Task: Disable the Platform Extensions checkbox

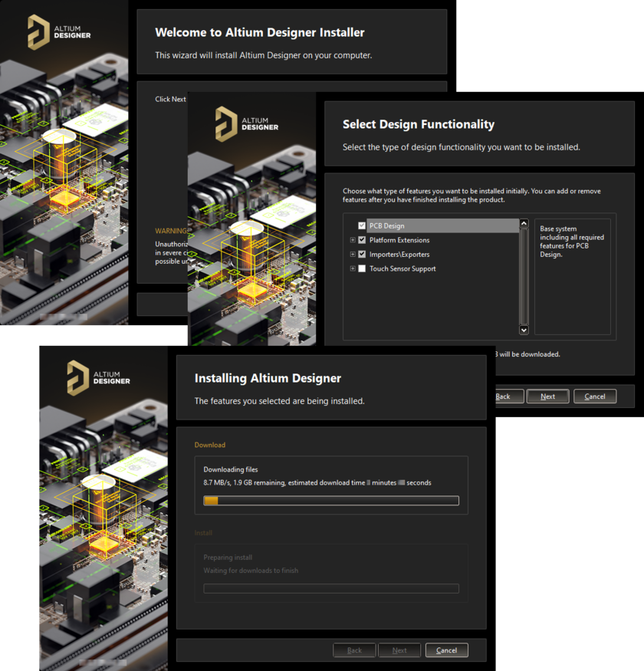Action: click(x=363, y=239)
